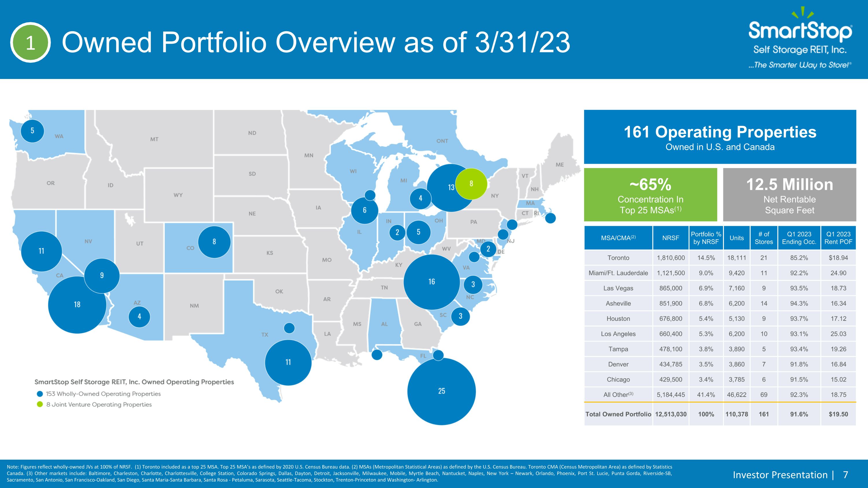This screenshot has width=868, height=488.
Task: Click the Q1 2023 Rent POF header
Action: pos(838,238)
